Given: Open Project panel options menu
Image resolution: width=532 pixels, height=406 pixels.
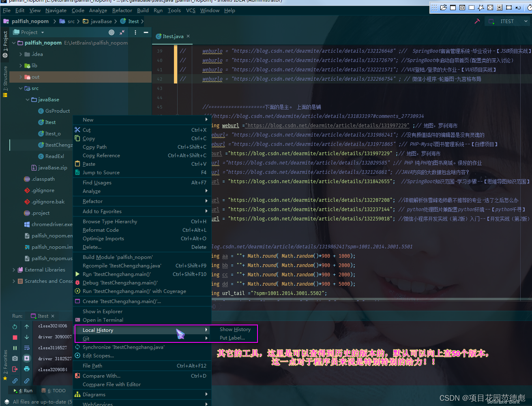Looking at the screenshot, I should tap(135, 32).
